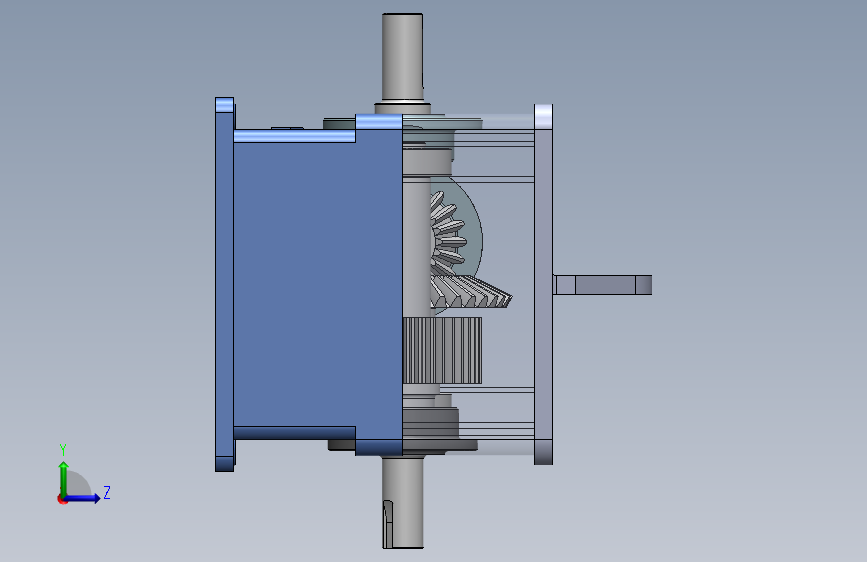This screenshot has width=867, height=562.
Task: Select the blue mounting flange on the left edge
Action: pos(224,285)
